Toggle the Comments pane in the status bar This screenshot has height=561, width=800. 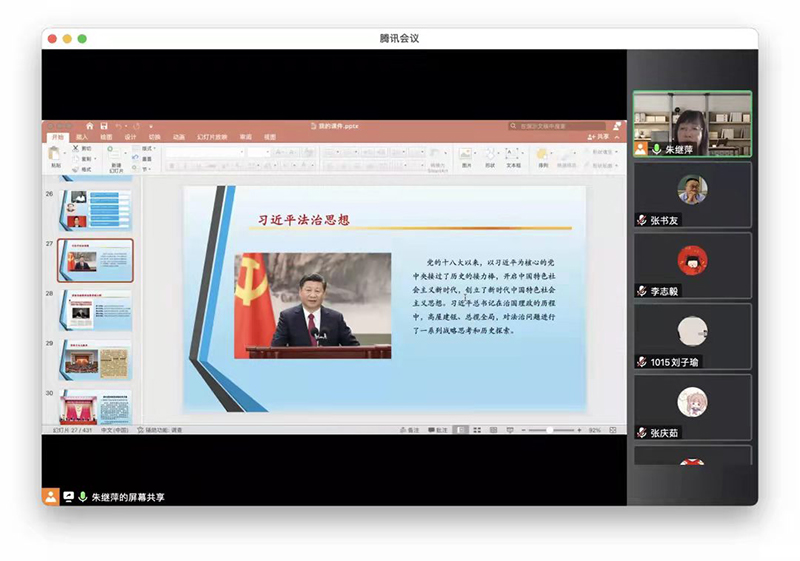(x=438, y=430)
